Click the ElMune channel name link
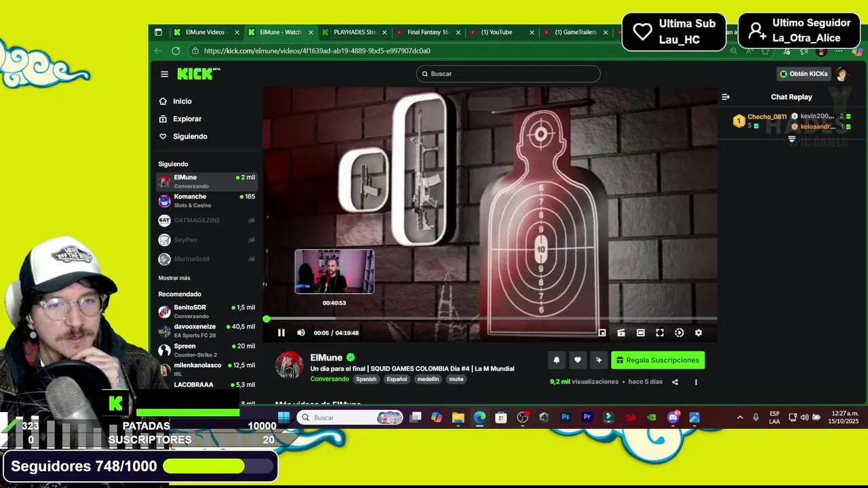This screenshot has height=488, width=868. point(326,358)
